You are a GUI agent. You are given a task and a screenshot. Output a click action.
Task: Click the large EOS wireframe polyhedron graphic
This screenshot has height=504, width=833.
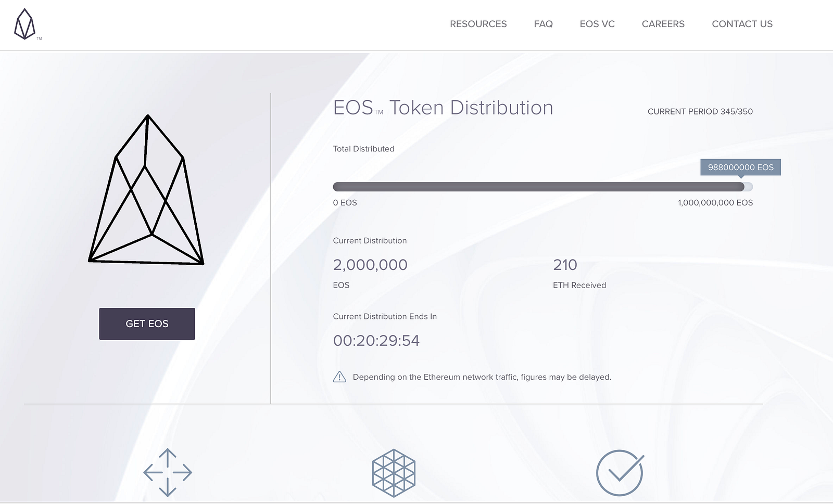(x=146, y=190)
